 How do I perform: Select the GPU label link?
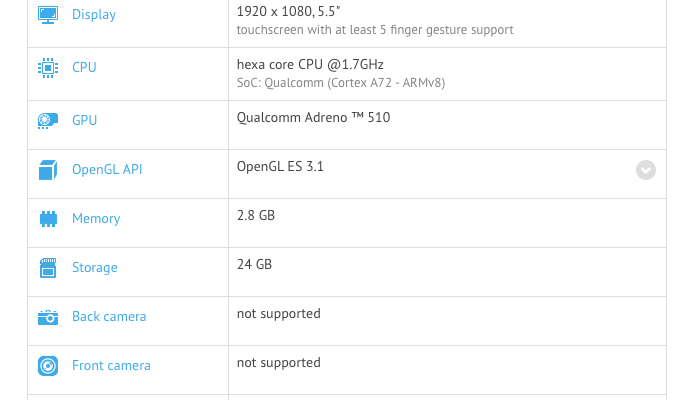pyautogui.click(x=85, y=121)
